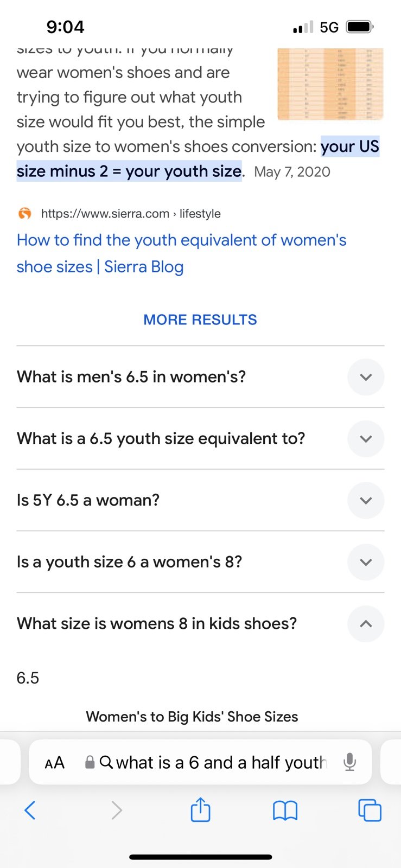
Task: Expand "What is a 6.5 youth size equivalent to?"
Action: pyautogui.click(x=200, y=438)
